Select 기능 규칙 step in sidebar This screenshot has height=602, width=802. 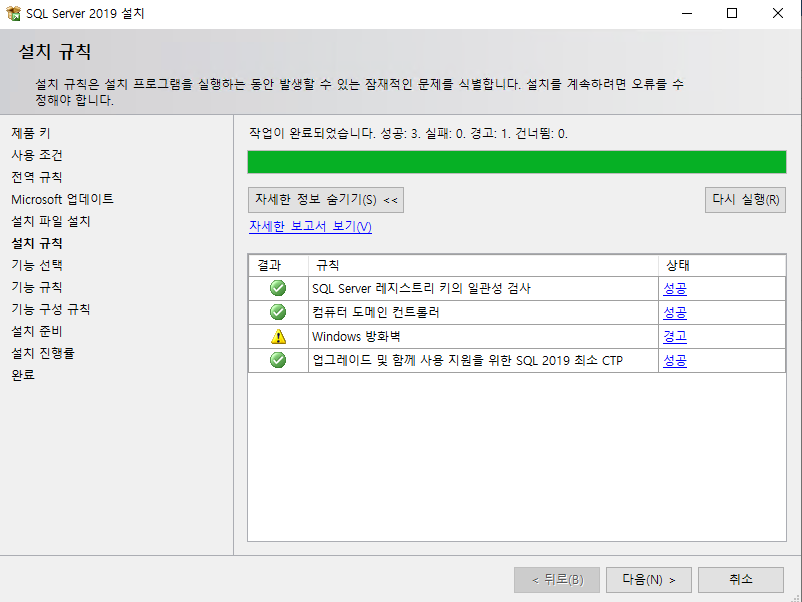click(37, 287)
